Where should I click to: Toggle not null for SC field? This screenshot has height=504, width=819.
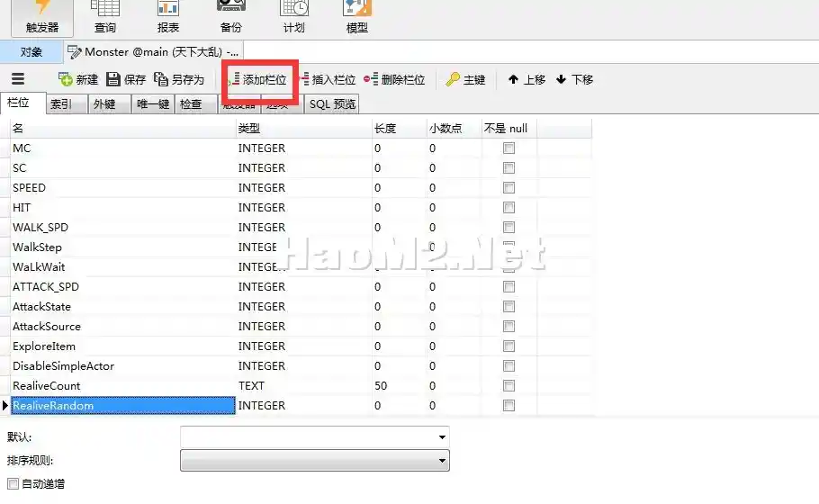[x=508, y=168]
